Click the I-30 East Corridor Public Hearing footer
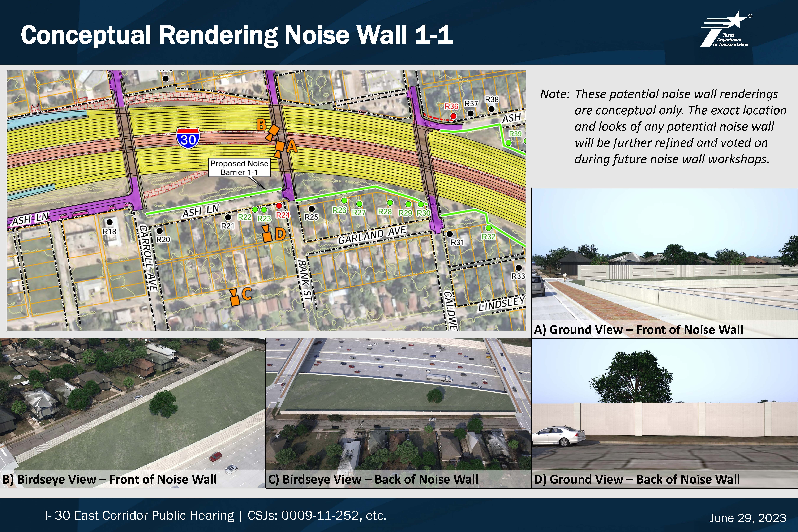Screen dimensions: 798x532 point(215,515)
